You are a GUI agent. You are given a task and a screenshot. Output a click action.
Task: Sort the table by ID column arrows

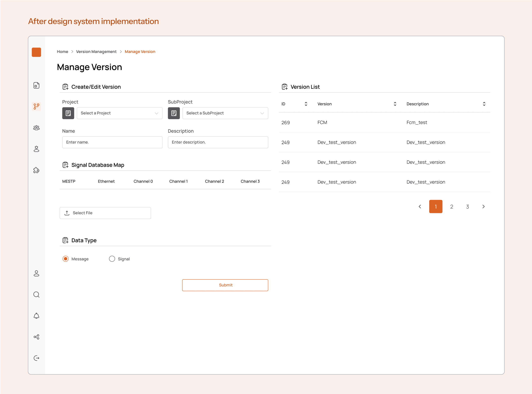coord(306,104)
